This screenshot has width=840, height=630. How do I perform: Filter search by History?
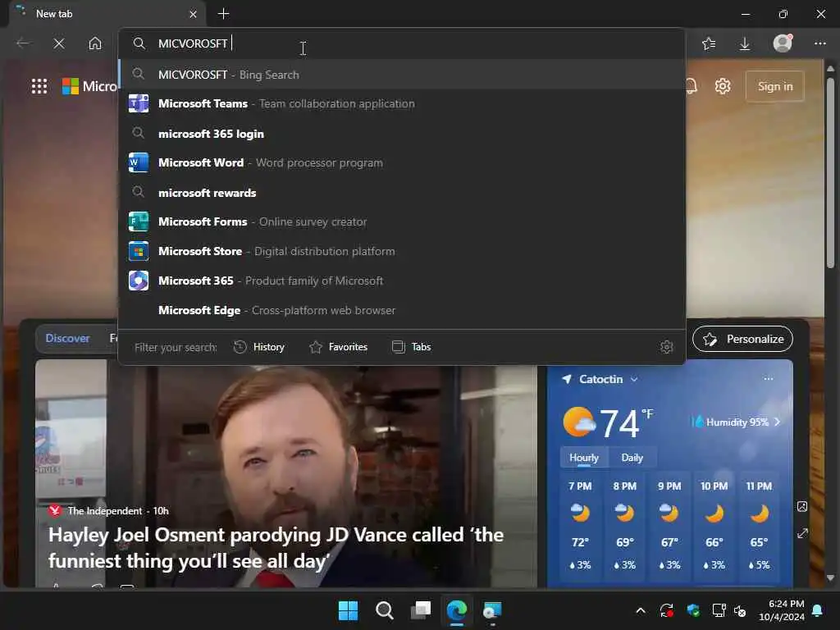pos(259,347)
